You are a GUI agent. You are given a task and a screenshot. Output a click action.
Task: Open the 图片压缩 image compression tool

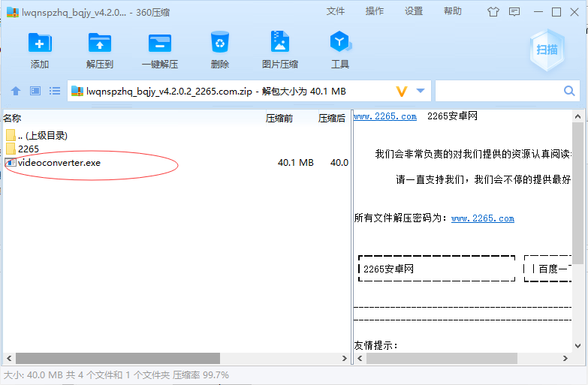tap(280, 41)
